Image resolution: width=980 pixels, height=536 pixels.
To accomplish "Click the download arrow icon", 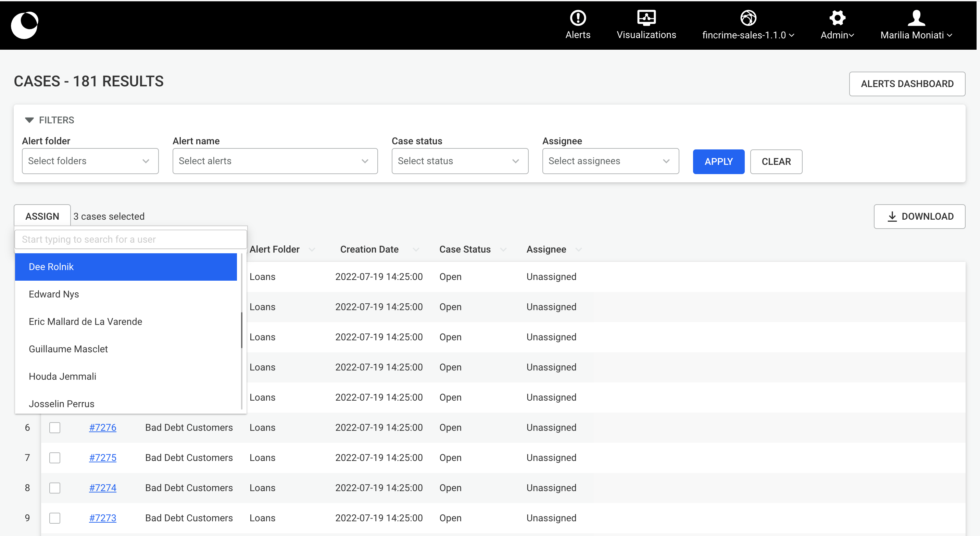I will [x=892, y=216].
